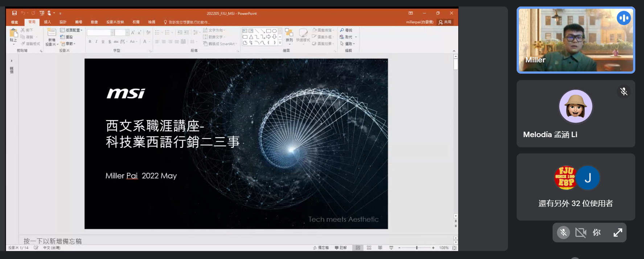Clear all text formatting icon

(148, 32)
